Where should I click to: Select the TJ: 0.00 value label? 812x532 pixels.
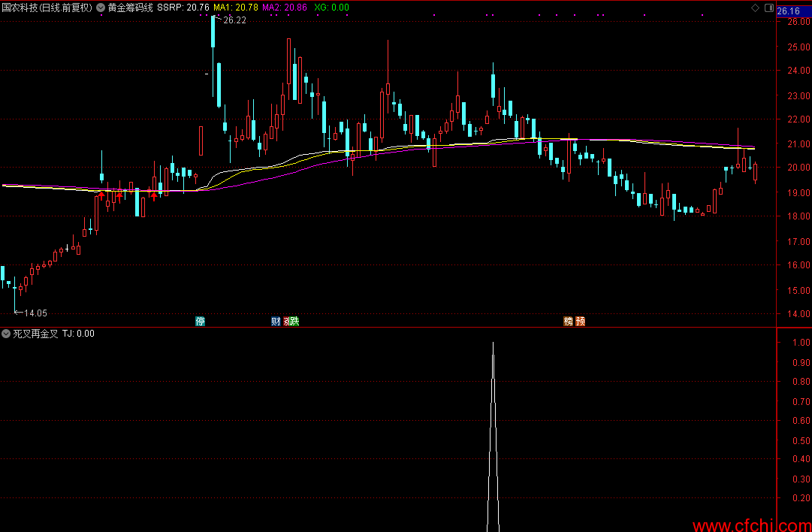78,334
